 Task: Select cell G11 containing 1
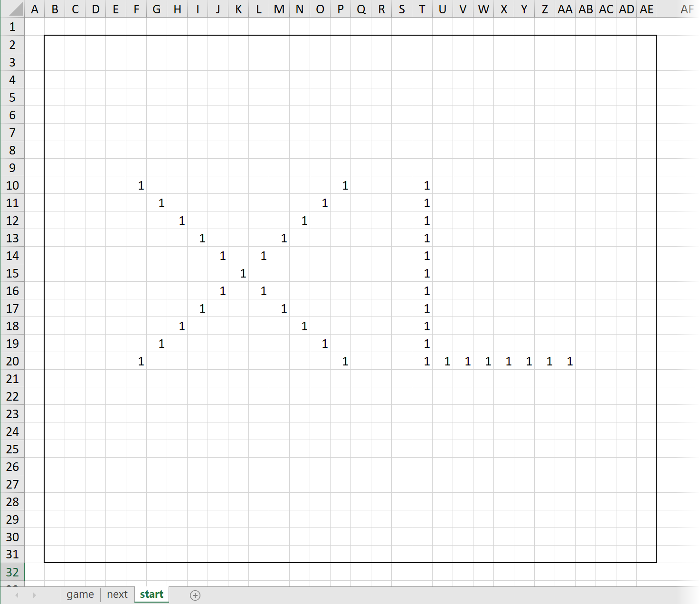click(157, 202)
